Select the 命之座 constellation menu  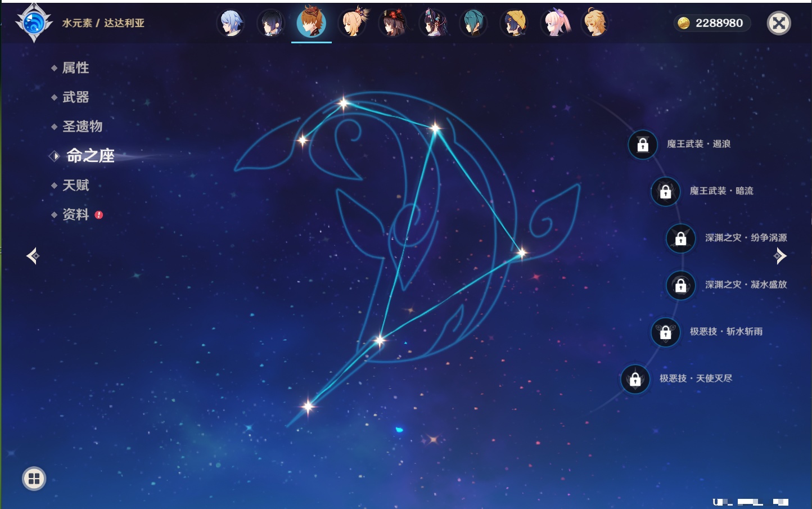91,156
